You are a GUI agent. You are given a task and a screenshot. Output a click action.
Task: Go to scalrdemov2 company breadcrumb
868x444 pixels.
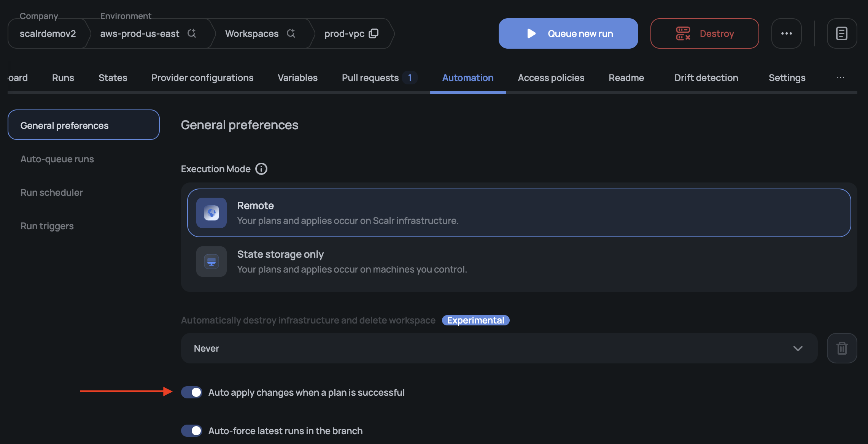pos(48,33)
